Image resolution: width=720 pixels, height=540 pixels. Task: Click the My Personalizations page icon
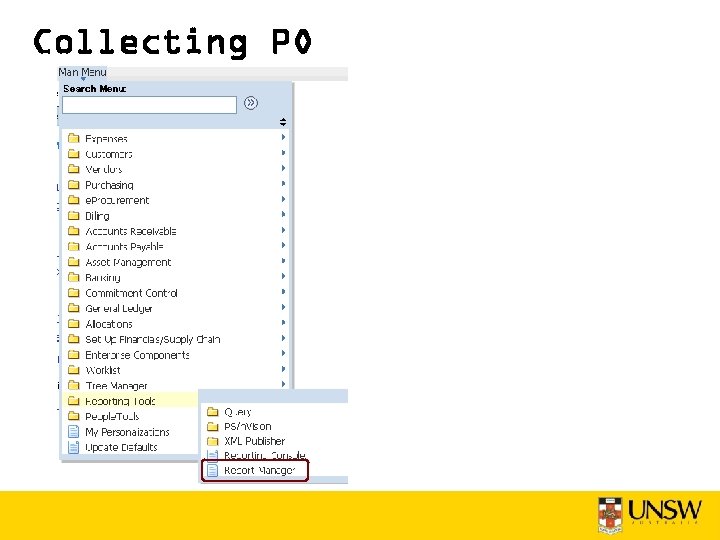point(73,432)
